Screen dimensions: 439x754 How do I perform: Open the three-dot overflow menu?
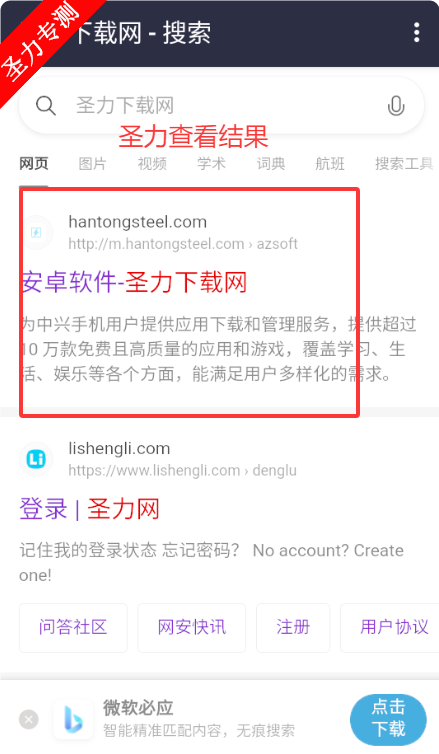pos(416,33)
